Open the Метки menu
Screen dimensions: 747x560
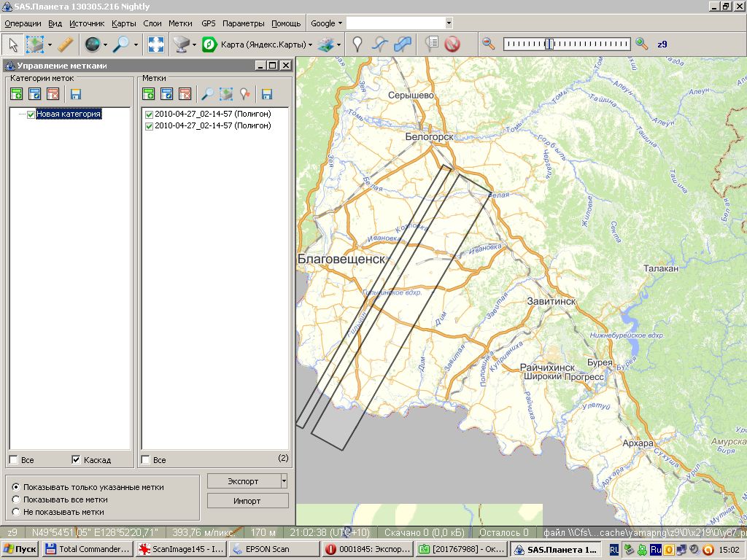pos(180,23)
